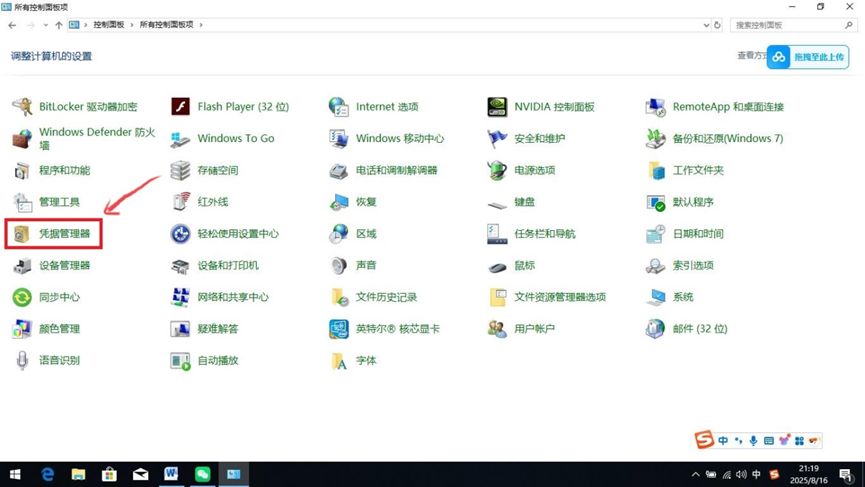
Task: Click the 拖拽至此上传 upload button
Action: (x=808, y=57)
